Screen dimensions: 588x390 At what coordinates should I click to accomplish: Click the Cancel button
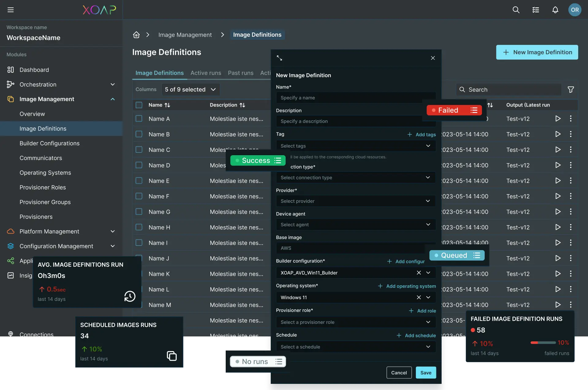(x=399, y=373)
